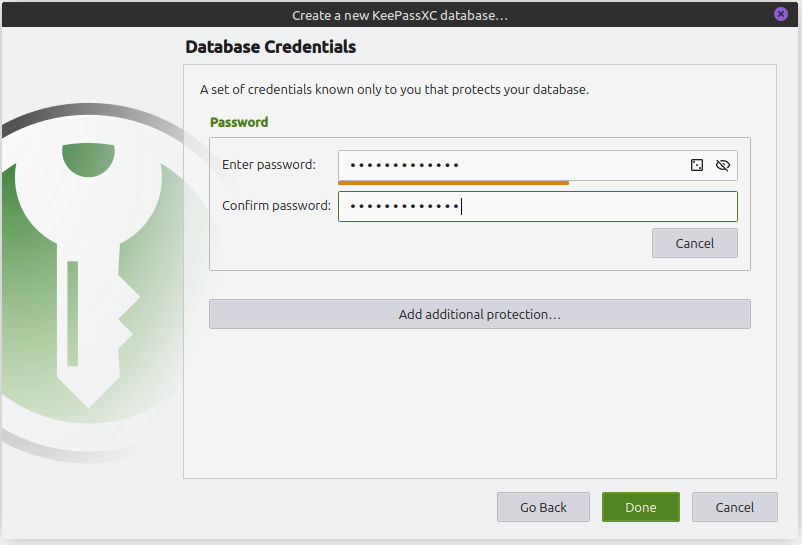Viewport: 802px width, 545px height.
Task: Click the window title bar text
Action: pyautogui.click(x=400, y=15)
